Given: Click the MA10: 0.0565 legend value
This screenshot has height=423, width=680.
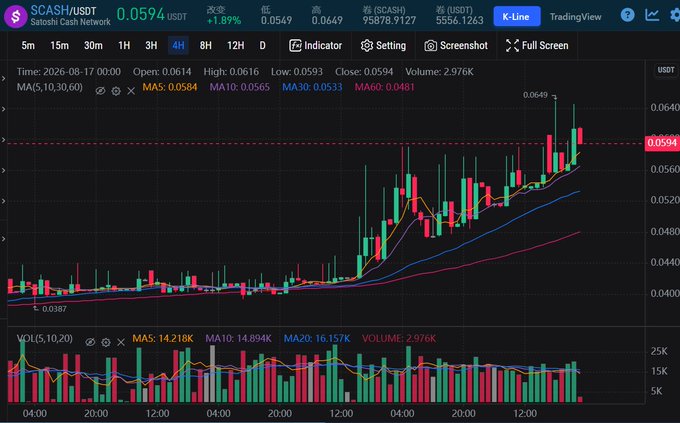Looking at the screenshot, I should (239, 87).
